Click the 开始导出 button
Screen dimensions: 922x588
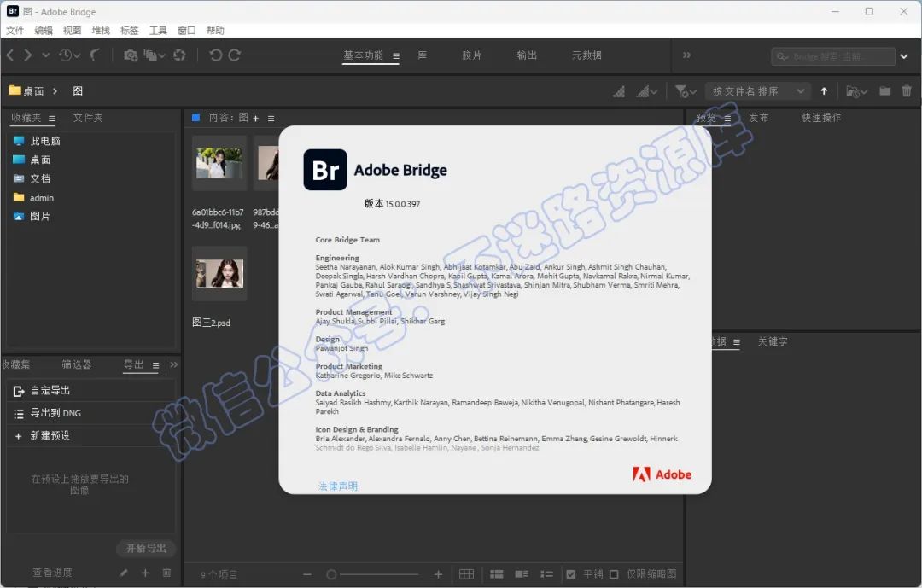(146, 549)
